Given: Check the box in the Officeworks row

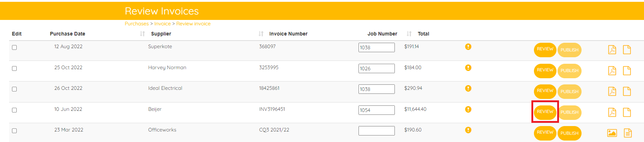Looking at the screenshot, I should click(x=15, y=131).
